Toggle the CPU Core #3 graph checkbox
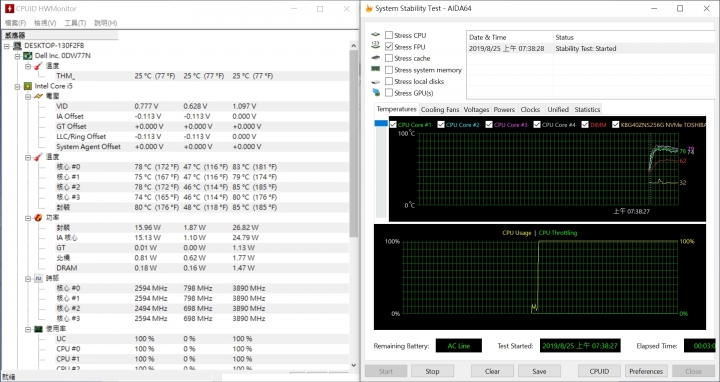The height and width of the screenshot is (382, 720). point(489,124)
